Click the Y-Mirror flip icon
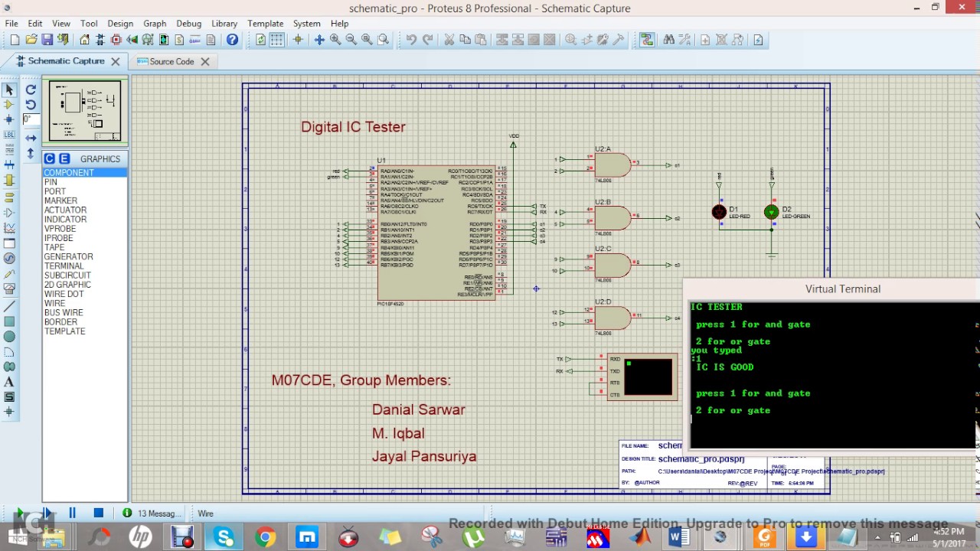The image size is (980, 551). (31, 153)
